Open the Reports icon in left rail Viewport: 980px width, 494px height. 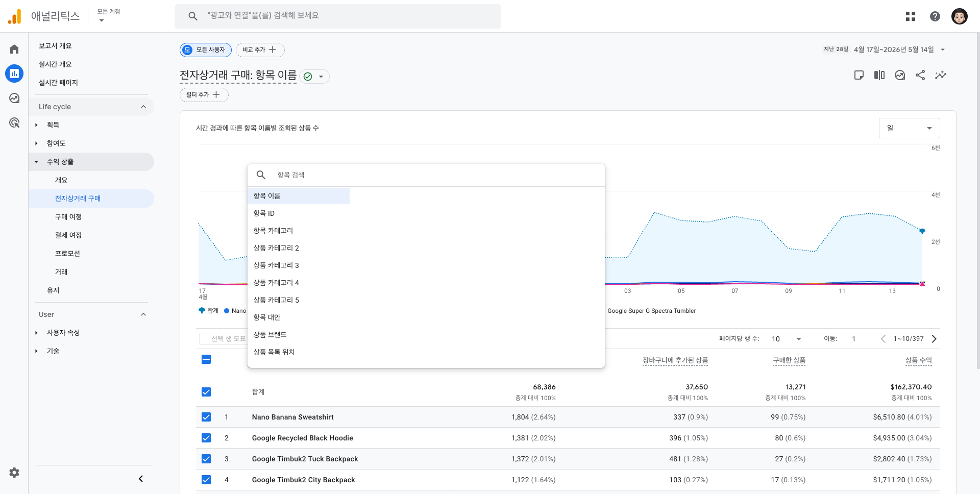pyautogui.click(x=14, y=73)
